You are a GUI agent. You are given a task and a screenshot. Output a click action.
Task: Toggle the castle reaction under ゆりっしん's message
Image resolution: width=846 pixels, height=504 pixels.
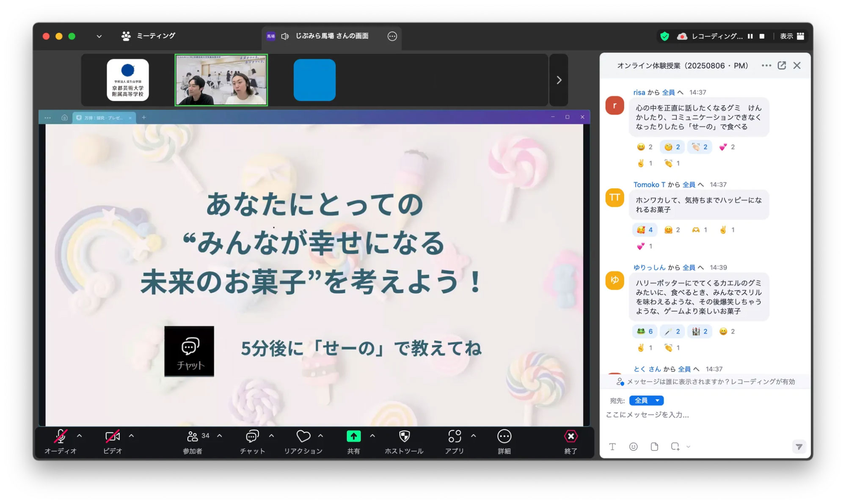pyautogui.click(x=700, y=331)
